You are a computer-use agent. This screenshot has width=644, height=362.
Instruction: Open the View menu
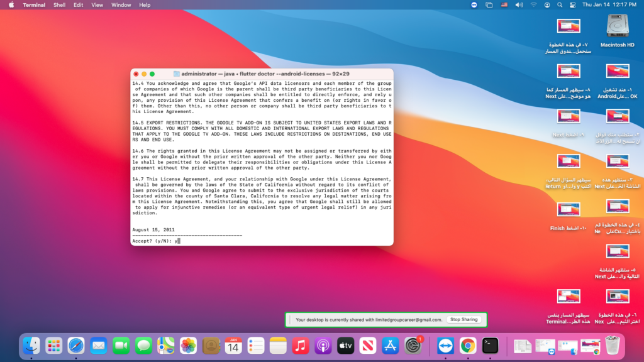point(97,5)
